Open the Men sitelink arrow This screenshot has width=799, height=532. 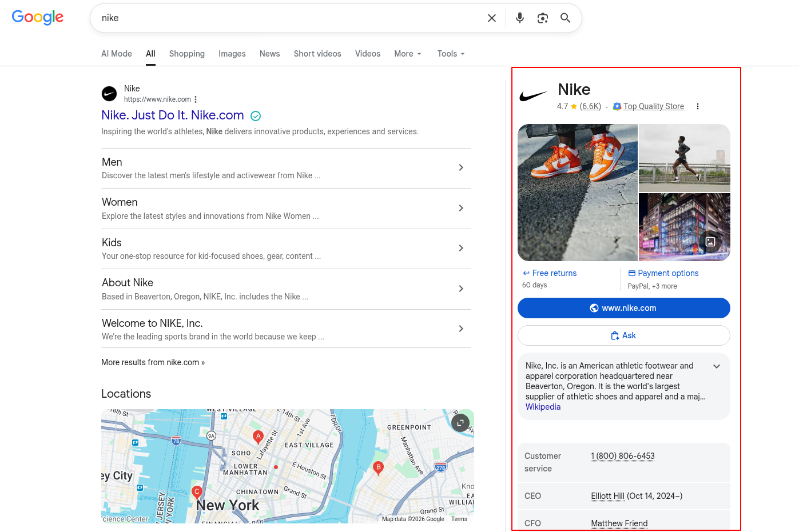[x=461, y=167]
